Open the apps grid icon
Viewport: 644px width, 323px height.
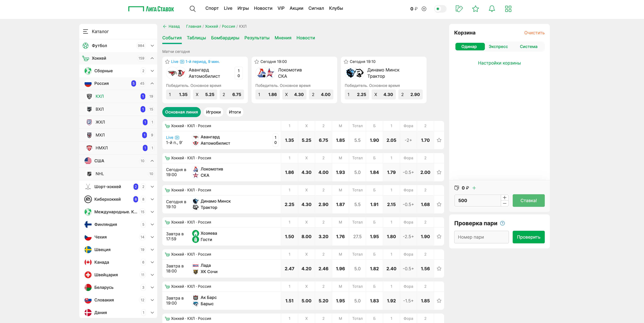[508, 9]
